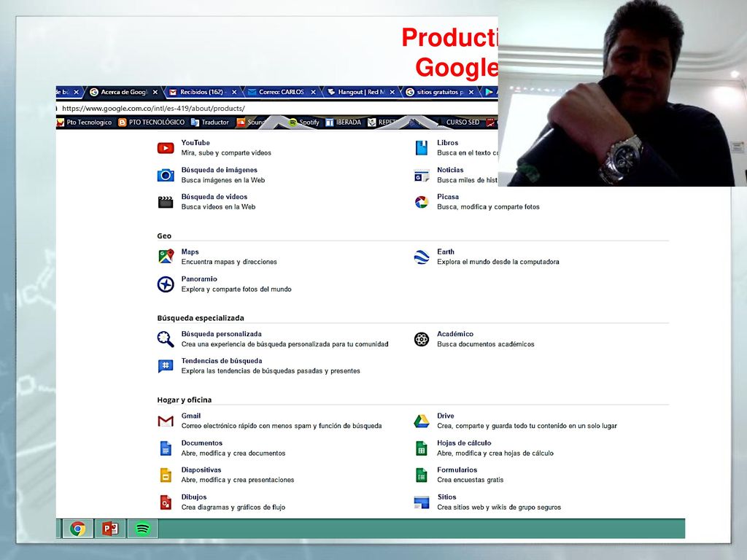
Task: Close the Recibidos (162) tab
Action: coord(234,93)
